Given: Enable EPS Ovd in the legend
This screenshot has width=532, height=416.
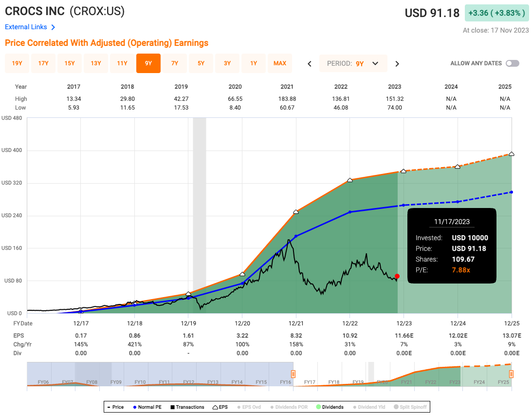Looking at the screenshot, I should (249, 407).
